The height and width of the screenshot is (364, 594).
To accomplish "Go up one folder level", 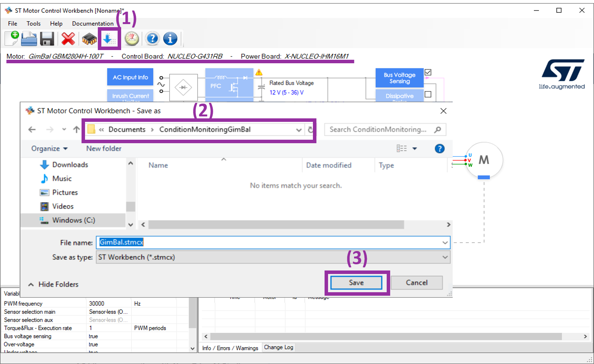I will pos(76,130).
